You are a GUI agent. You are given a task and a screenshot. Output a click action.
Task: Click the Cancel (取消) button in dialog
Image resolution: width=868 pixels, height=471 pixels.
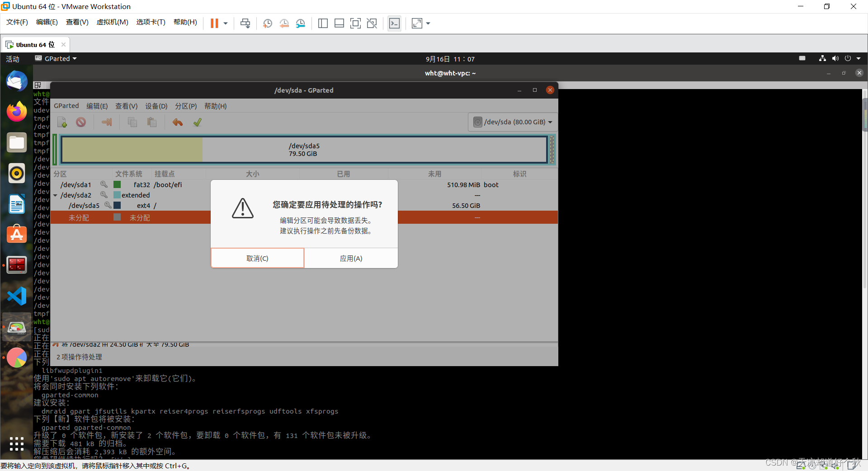257,258
